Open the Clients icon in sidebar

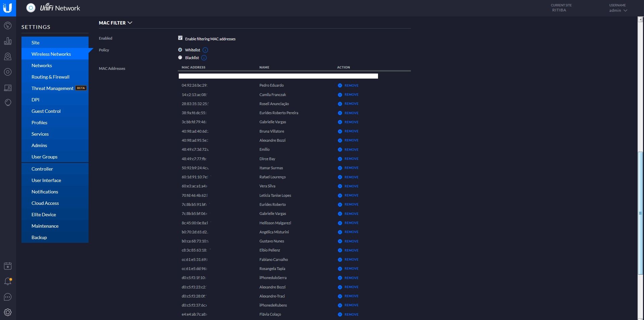(8, 88)
